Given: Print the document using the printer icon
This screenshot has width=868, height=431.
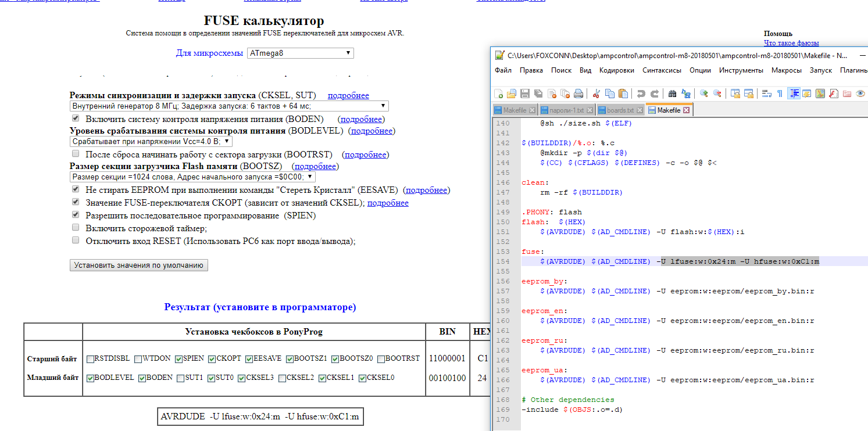Looking at the screenshot, I should click(x=578, y=94).
